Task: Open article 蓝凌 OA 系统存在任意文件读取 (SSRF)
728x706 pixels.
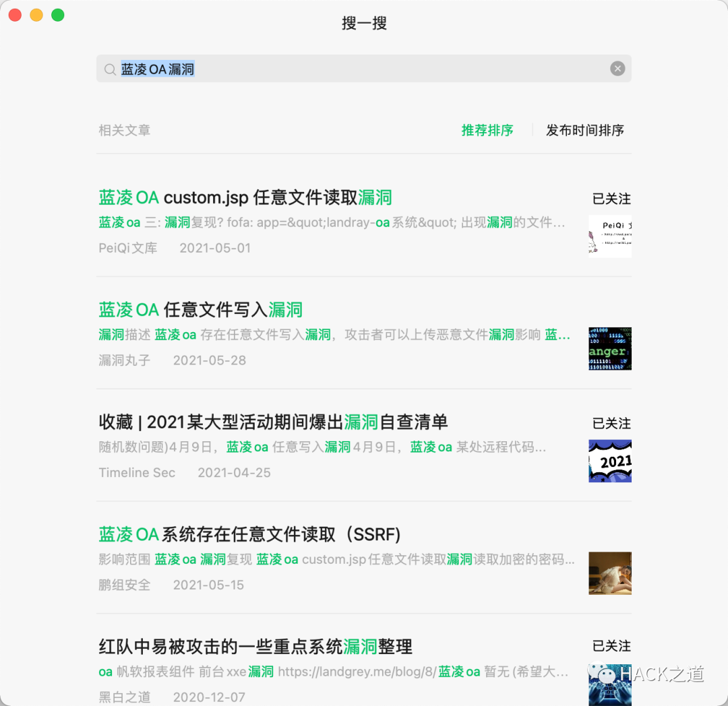Action: tap(249, 534)
